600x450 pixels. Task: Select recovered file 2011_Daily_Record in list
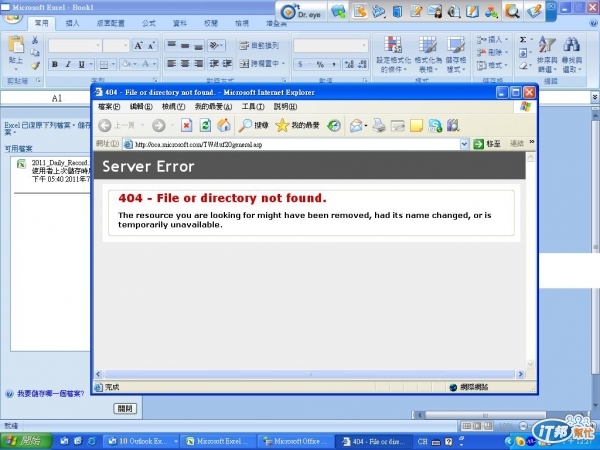(x=54, y=171)
